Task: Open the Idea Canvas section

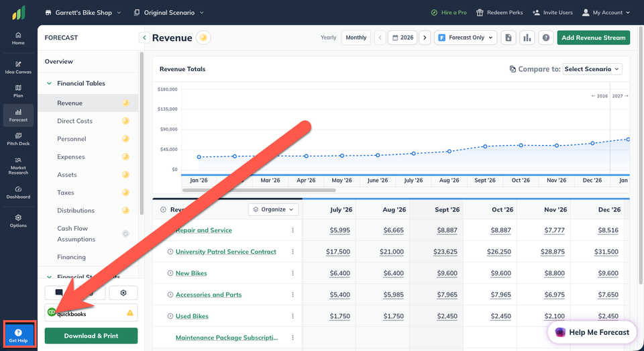Action: (x=18, y=67)
